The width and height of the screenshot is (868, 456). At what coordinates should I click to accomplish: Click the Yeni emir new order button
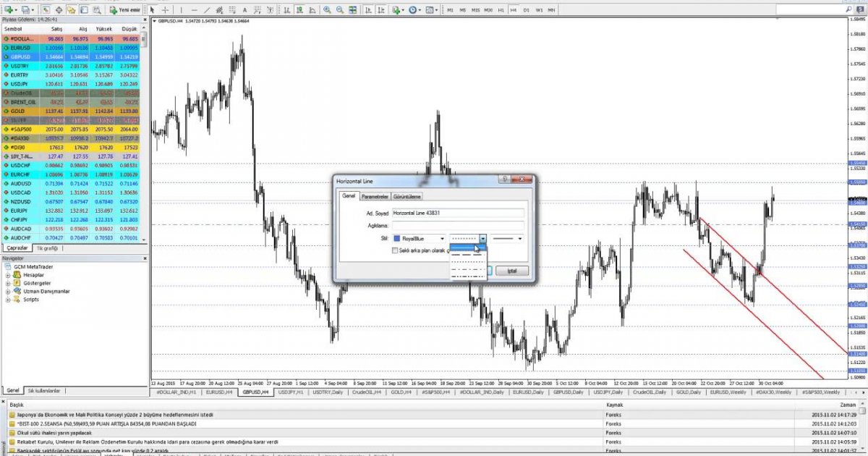[x=124, y=10]
